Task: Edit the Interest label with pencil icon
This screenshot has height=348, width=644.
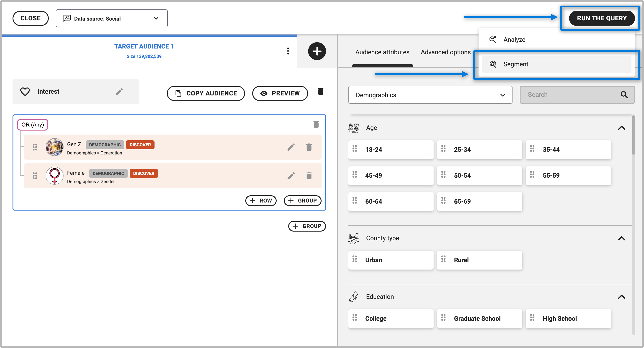Action: [x=119, y=91]
